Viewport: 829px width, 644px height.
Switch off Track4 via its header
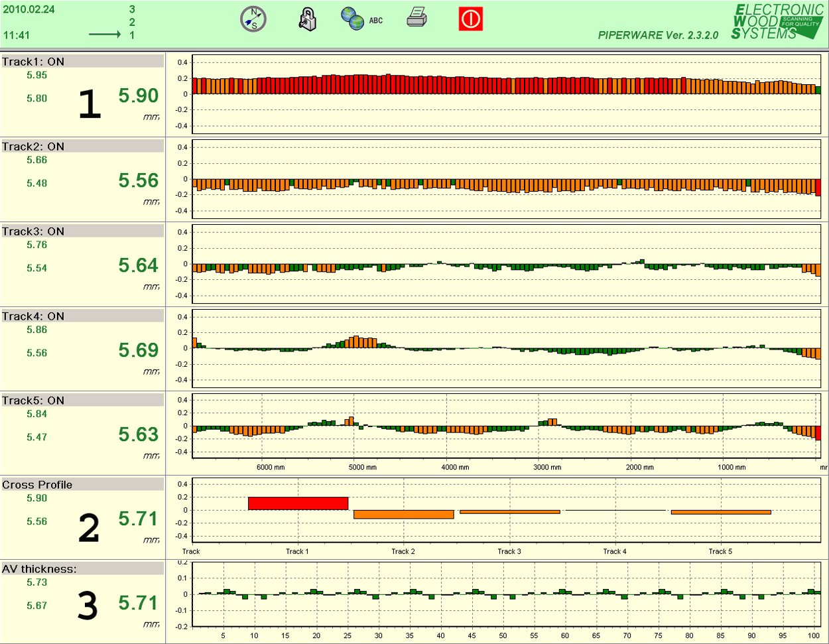pos(82,316)
